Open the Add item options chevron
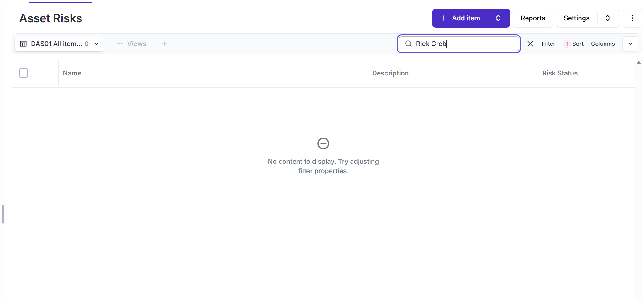The height and width of the screenshot is (301, 644). click(498, 18)
